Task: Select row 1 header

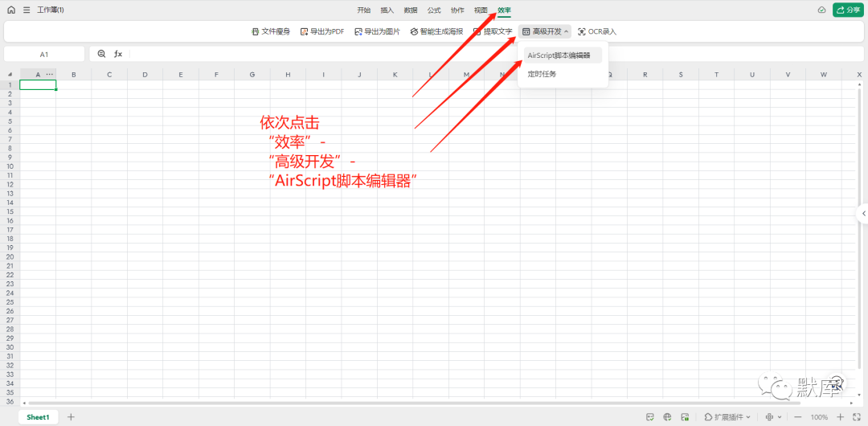Action: pyautogui.click(x=10, y=84)
